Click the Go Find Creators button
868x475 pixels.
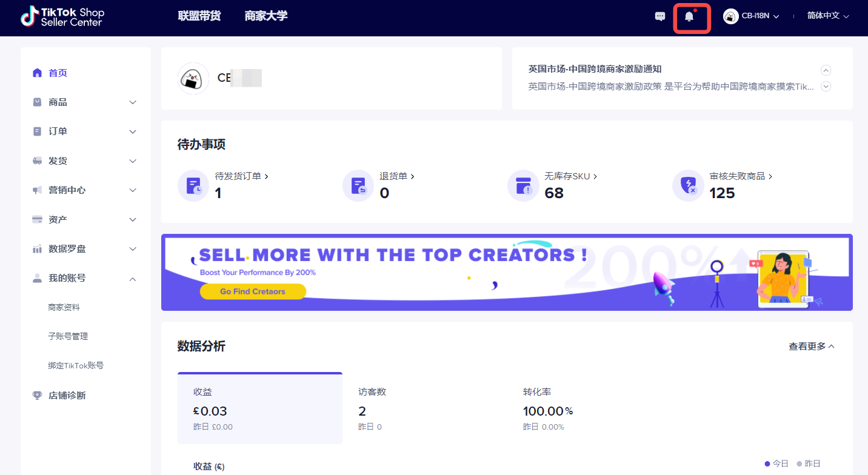253,291
